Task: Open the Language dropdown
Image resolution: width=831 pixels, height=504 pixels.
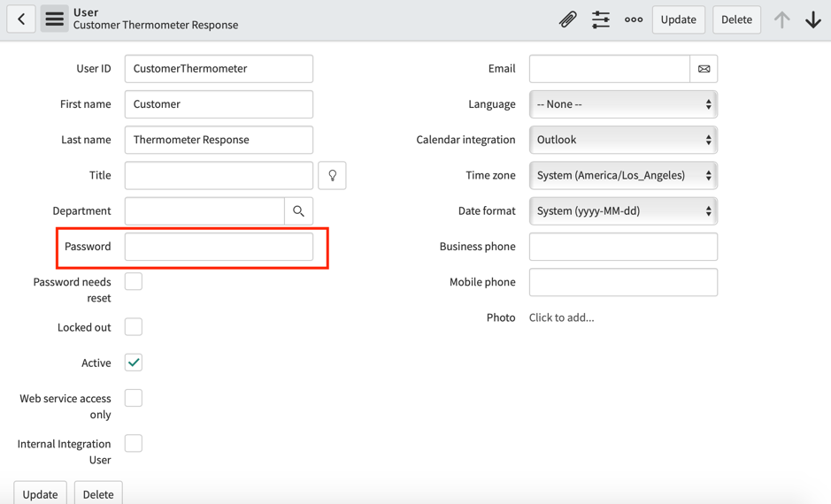Action: point(623,104)
